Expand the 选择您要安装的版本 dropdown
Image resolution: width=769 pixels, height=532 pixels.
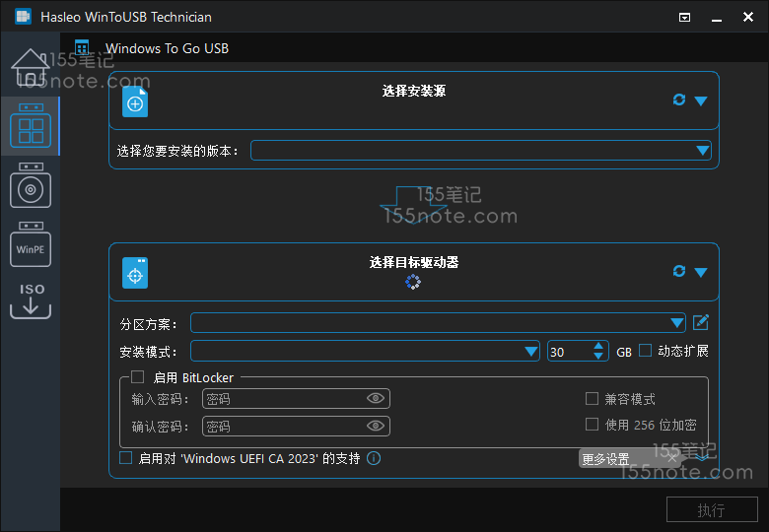[702, 151]
